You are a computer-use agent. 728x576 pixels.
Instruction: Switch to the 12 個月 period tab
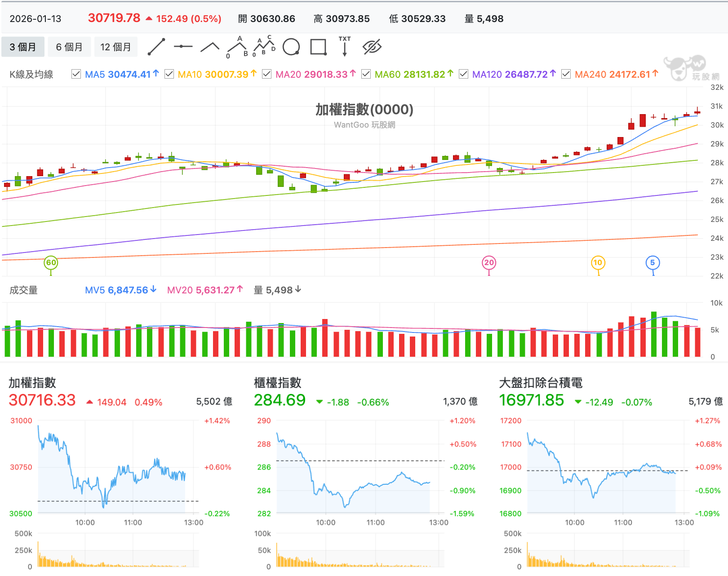pos(115,47)
